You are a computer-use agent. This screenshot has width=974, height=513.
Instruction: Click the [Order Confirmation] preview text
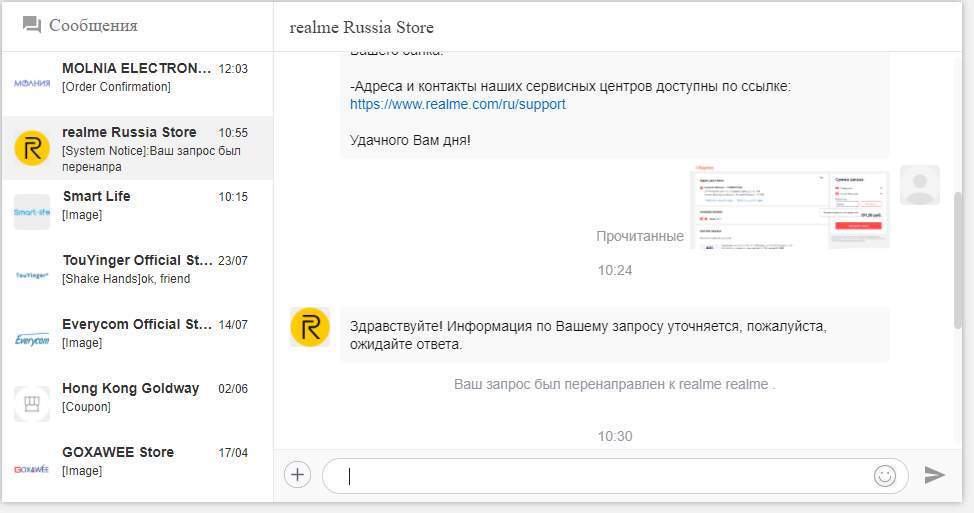[x=116, y=87]
